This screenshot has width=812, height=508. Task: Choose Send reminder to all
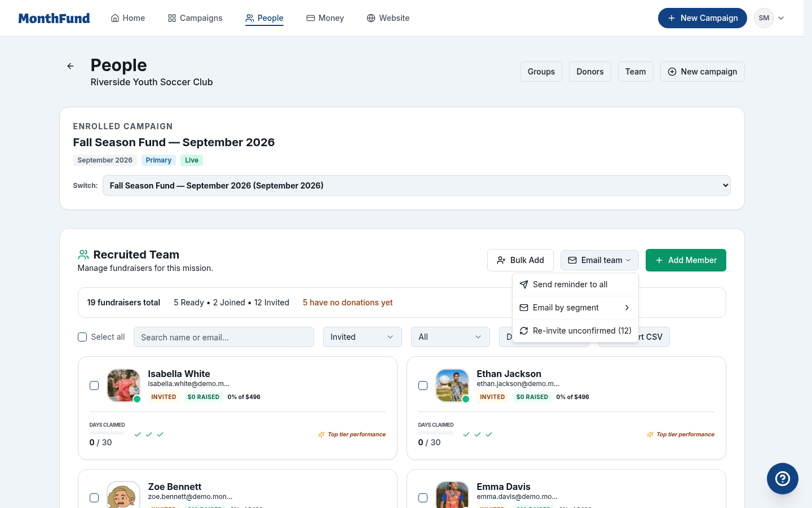coord(575,284)
